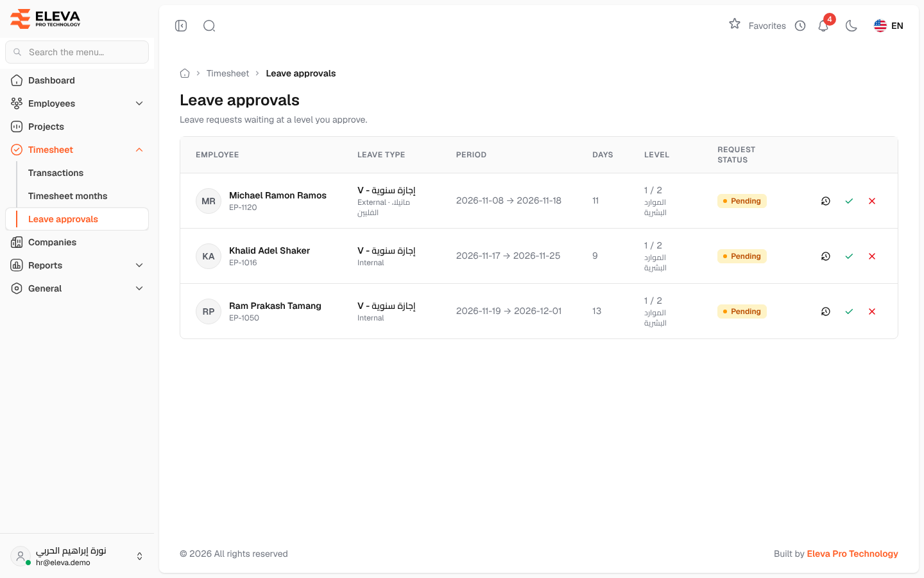
Task: Select Timesheet months submenu item
Action: click(x=68, y=196)
